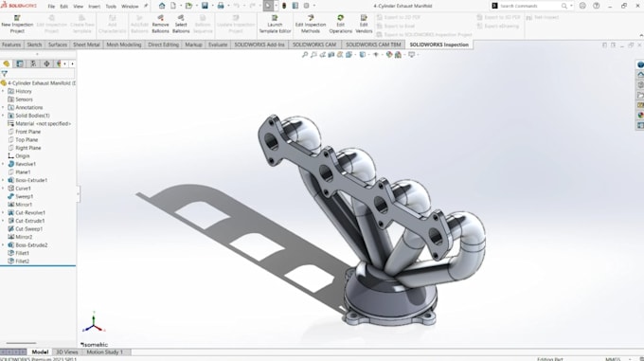Click the Rebuild traffic light icon
644x361 pixels.
[x=284, y=6]
